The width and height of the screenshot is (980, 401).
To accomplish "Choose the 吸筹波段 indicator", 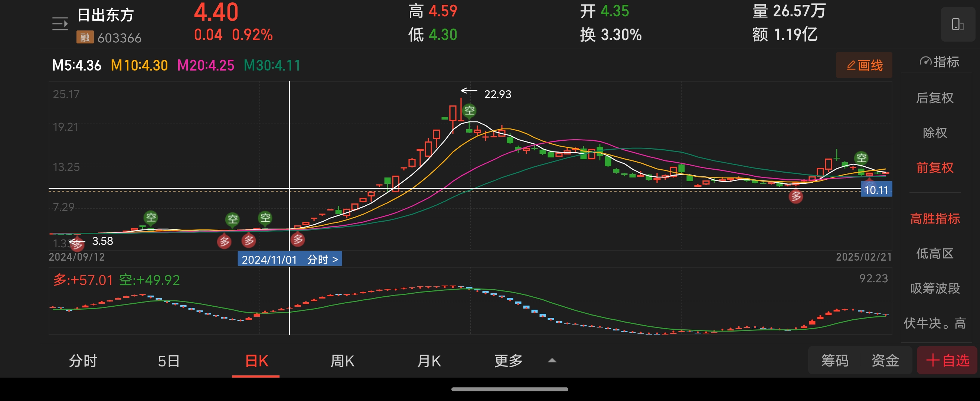I will [x=935, y=288].
